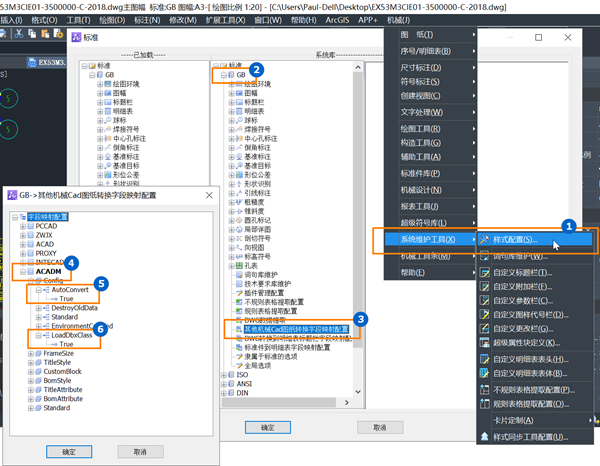600x466 pixels.
Task: Click 取消 in the 标准 dialog
Action: (x=380, y=427)
